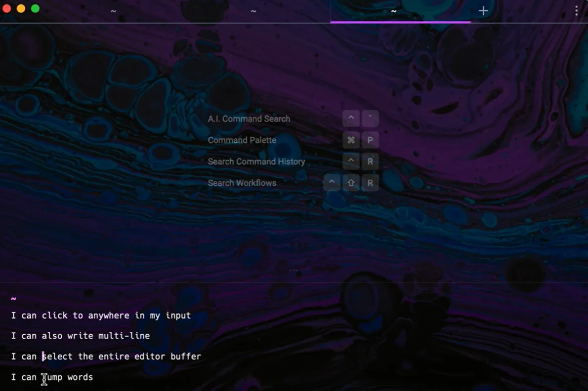The height and width of the screenshot is (391, 588).
Task: Minimize the window with the yellow button
Action: click(21, 8)
